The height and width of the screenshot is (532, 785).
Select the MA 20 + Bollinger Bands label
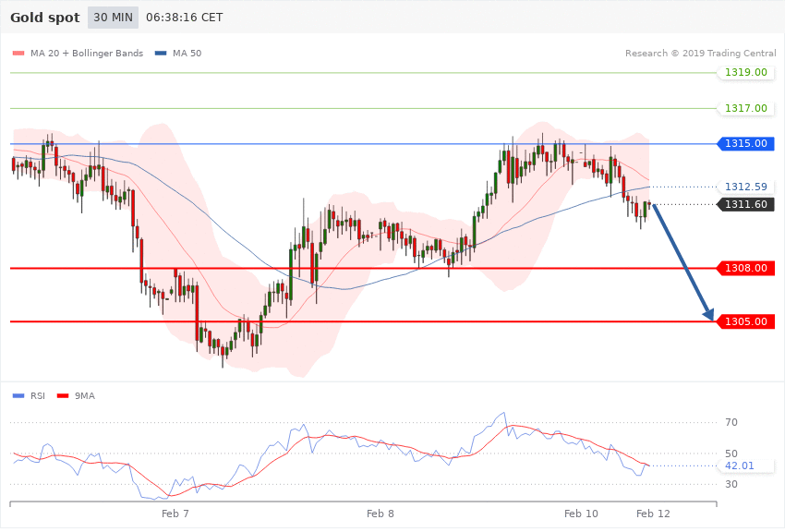pos(87,54)
